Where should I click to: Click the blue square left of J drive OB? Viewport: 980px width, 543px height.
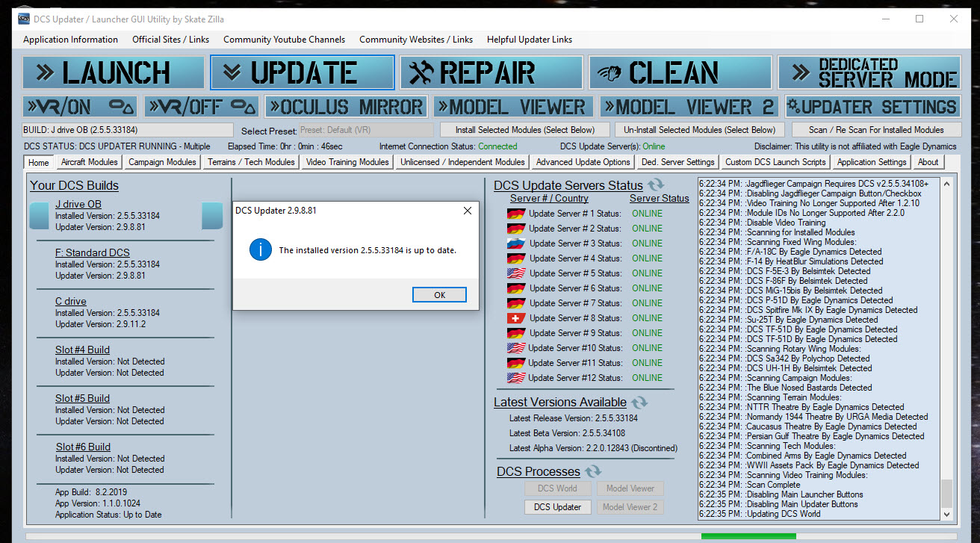39,215
